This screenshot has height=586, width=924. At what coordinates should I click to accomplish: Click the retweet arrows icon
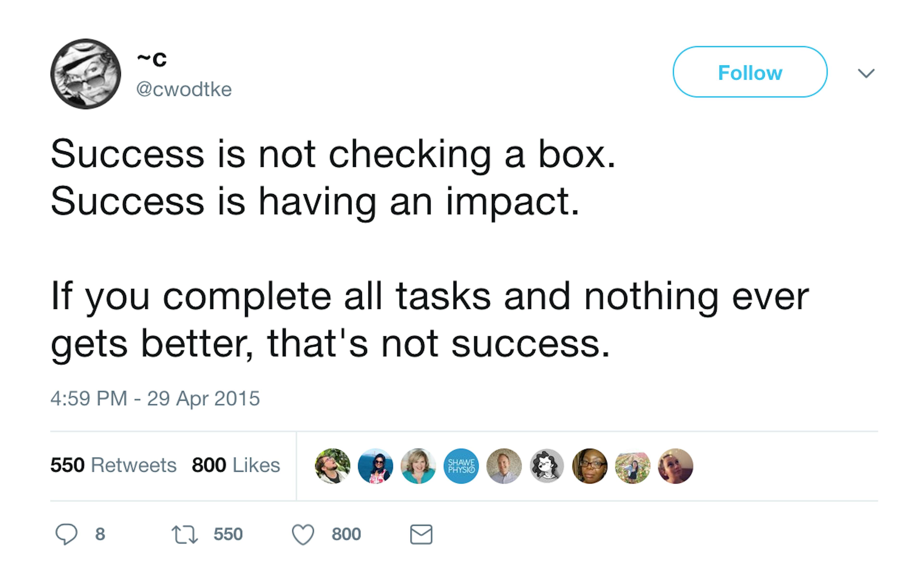click(x=185, y=534)
